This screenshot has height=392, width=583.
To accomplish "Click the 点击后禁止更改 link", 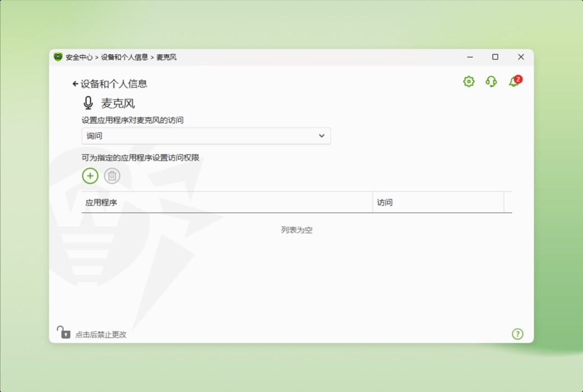I will tap(99, 334).
